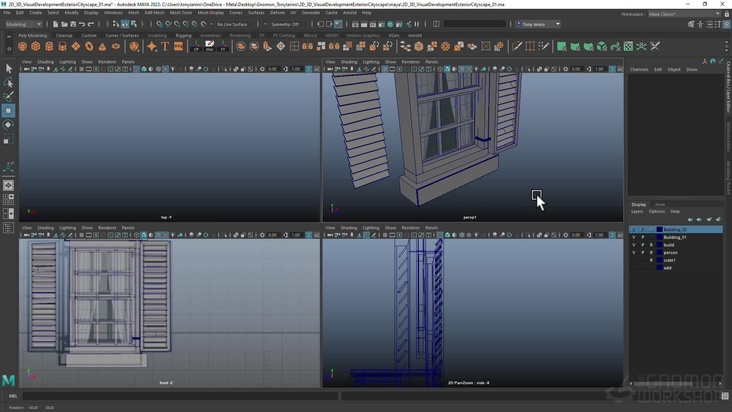
Task: Toggle visibility V of build layer
Action: click(x=633, y=245)
